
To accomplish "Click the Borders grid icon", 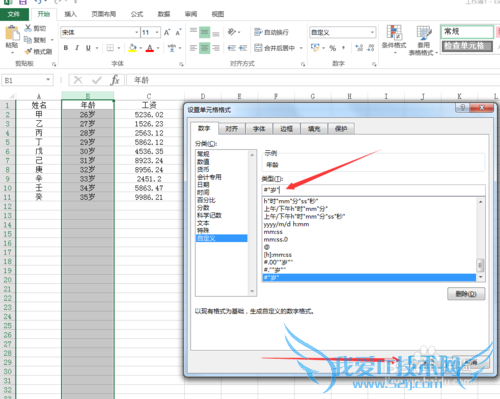I will click(110, 48).
